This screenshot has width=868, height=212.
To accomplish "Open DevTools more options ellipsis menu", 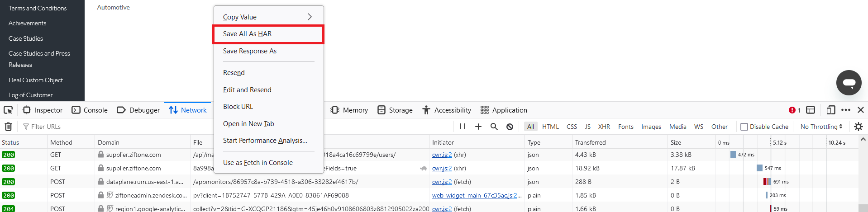I will 845,110.
